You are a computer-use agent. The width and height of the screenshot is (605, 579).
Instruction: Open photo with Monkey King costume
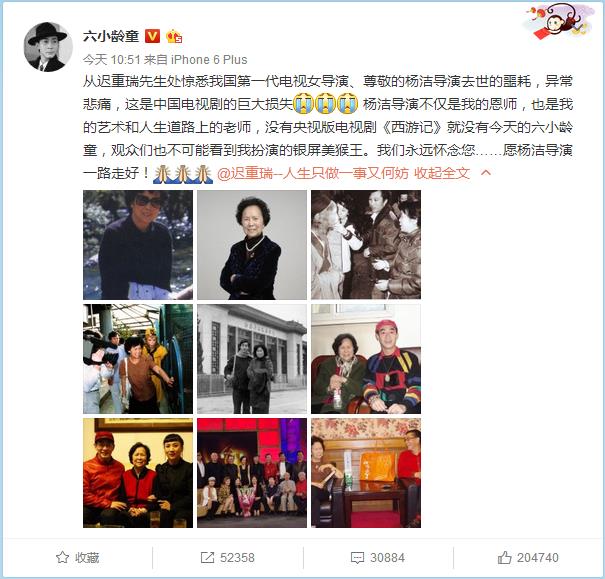(x=138, y=359)
